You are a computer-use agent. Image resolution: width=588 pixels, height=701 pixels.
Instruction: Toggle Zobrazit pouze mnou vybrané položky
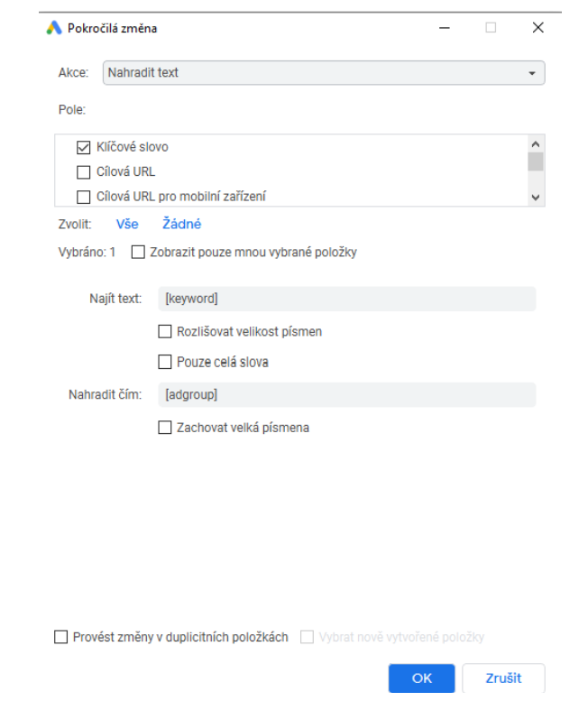[x=138, y=252]
